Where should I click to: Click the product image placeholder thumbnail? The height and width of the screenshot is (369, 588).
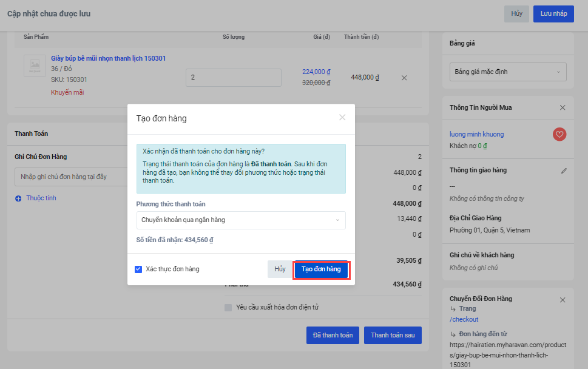[x=35, y=66]
